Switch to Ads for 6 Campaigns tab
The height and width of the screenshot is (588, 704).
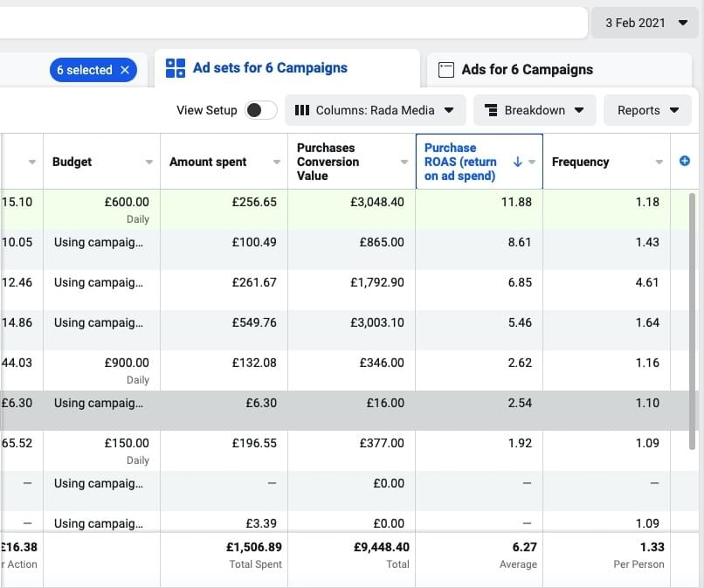point(527,70)
